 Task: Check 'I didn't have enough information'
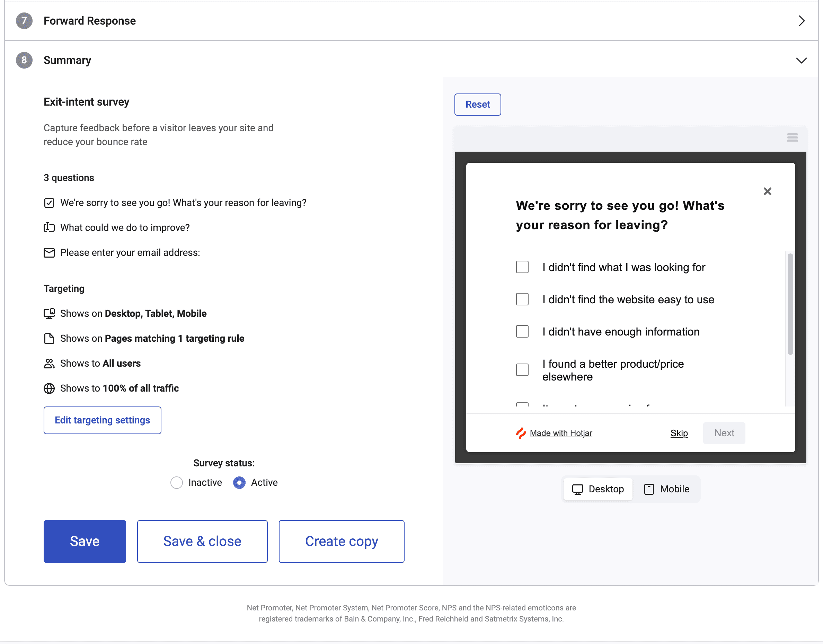[x=522, y=331]
